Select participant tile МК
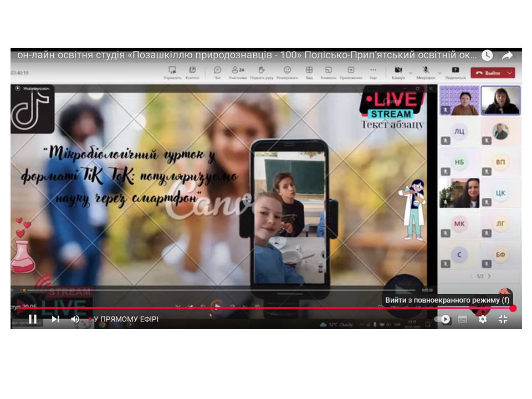 [x=459, y=224]
